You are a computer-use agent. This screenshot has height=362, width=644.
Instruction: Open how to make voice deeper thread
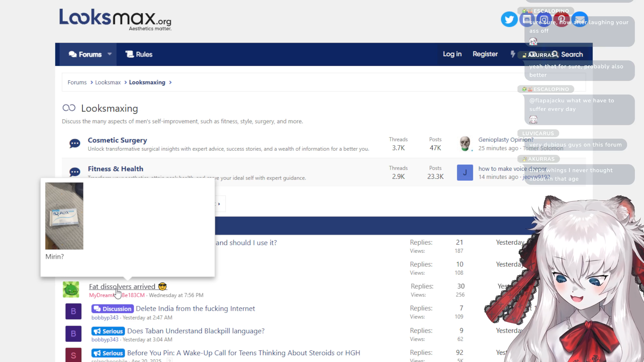click(x=512, y=169)
